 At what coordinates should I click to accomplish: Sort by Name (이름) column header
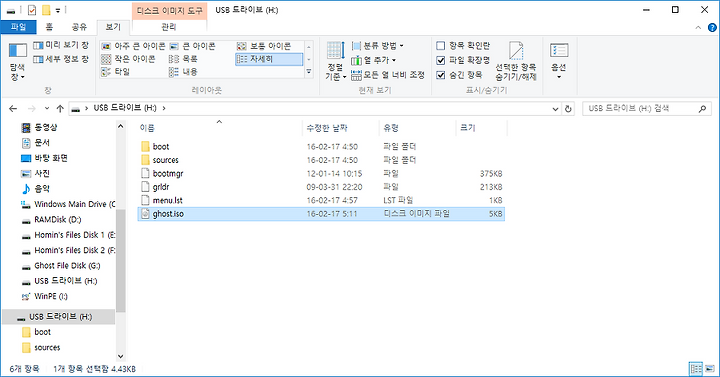tap(219, 128)
